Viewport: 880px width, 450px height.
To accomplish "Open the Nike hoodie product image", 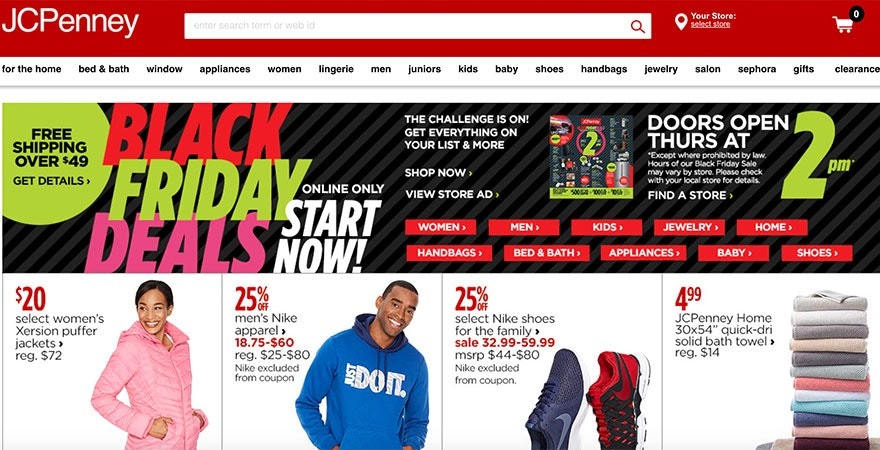I will tap(363, 365).
